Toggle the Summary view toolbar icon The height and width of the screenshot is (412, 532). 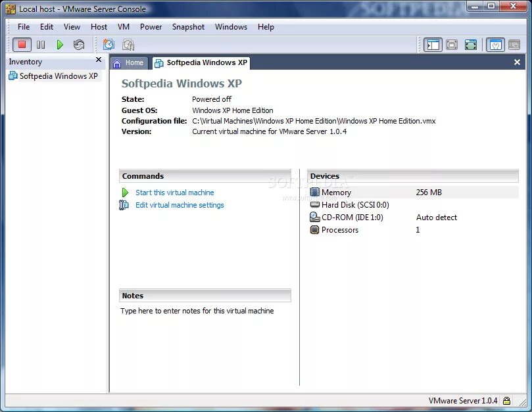(495, 45)
